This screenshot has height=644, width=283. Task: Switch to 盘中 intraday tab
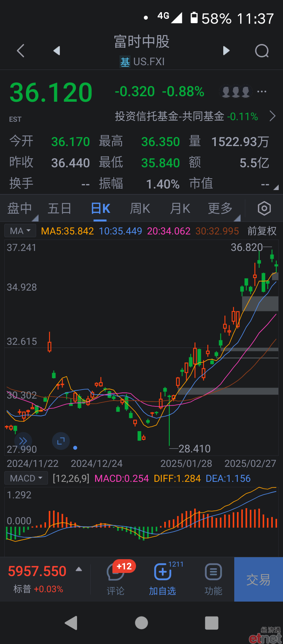click(20, 209)
